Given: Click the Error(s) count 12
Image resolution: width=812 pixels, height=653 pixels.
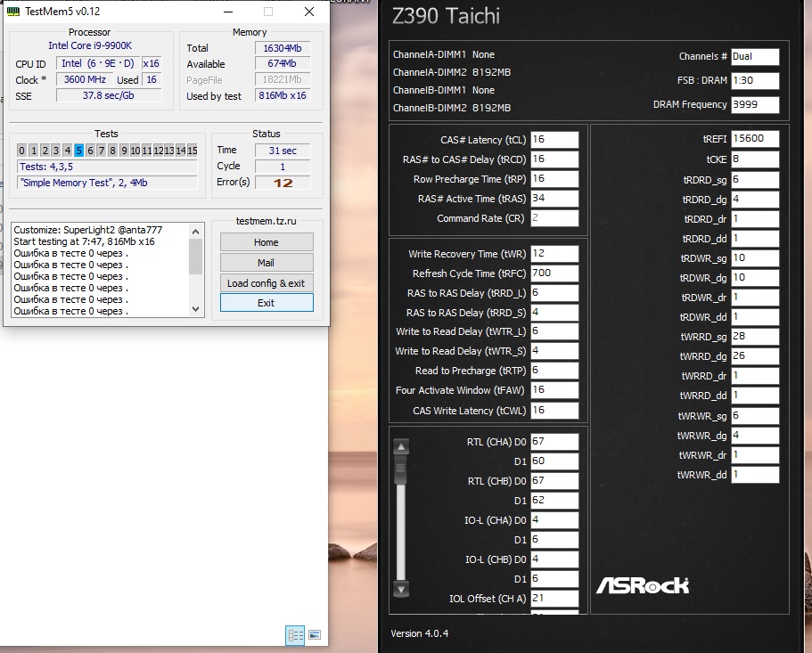Looking at the screenshot, I should [x=283, y=183].
